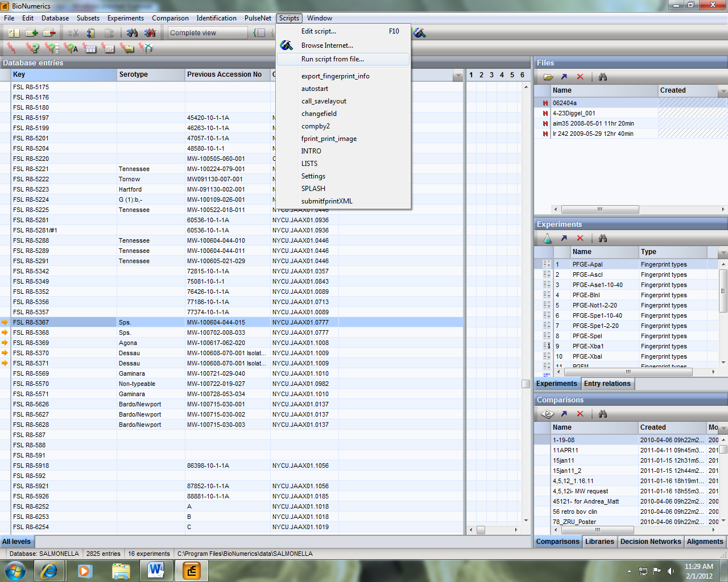Open the Files panel column dropdown arrow

(x=723, y=91)
